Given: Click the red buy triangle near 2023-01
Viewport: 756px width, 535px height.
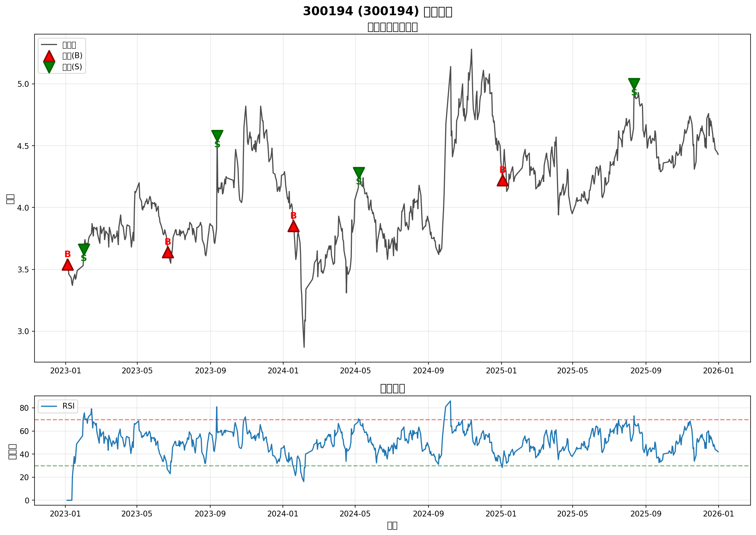Looking at the screenshot, I should pos(68,265).
